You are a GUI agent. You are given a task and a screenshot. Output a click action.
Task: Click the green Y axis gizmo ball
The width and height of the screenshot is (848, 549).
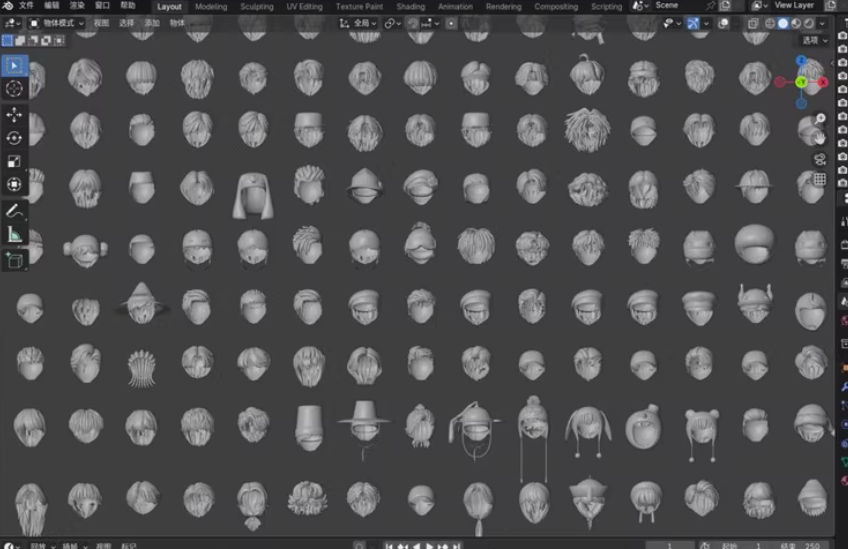click(x=801, y=82)
